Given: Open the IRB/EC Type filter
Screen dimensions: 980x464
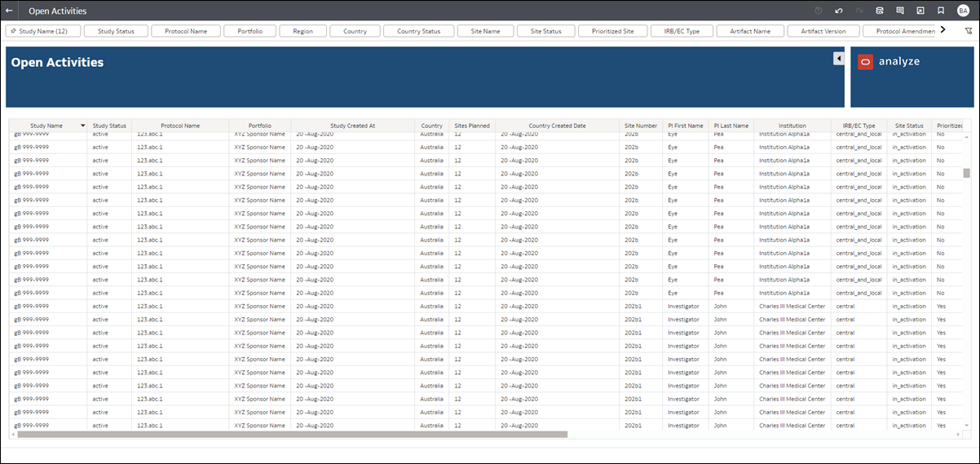Looking at the screenshot, I should pyautogui.click(x=682, y=31).
